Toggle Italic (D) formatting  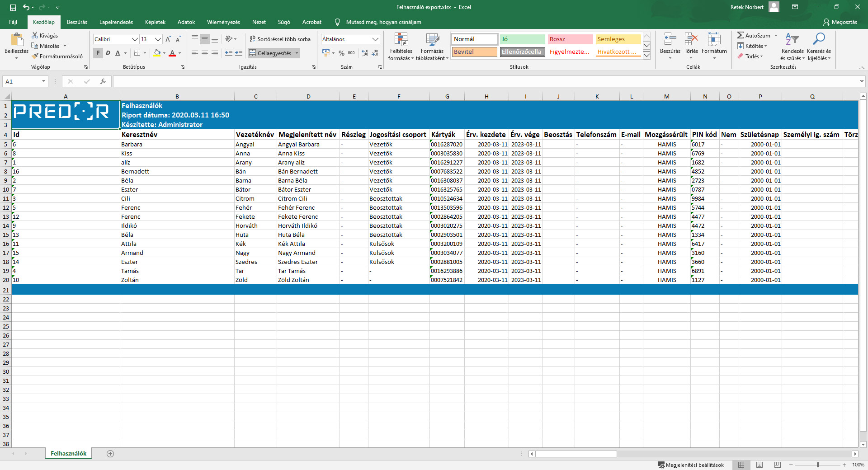(x=108, y=53)
